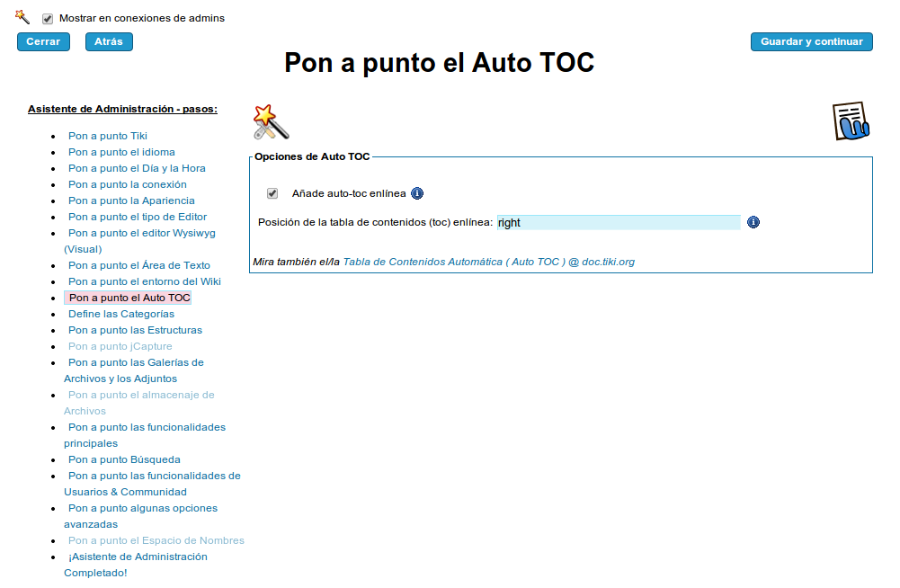Open Pon a punto el entorno del Wiki

[x=145, y=281]
